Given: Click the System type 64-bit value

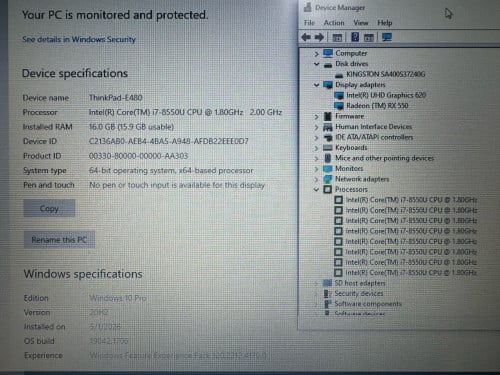Looking at the screenshot, I should pyautogui.click(x=171, y=170).
